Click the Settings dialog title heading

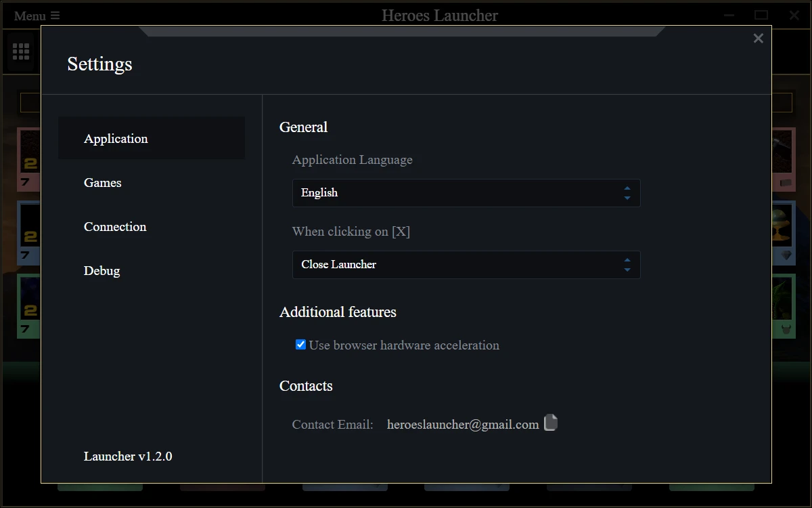(99, 64)
